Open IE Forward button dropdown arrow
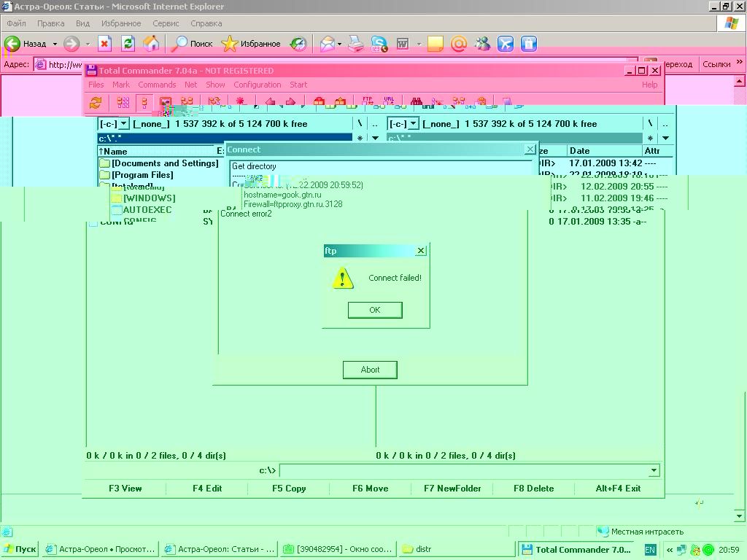The height and width of the screenshot is (560, 747). click(88, 44)
